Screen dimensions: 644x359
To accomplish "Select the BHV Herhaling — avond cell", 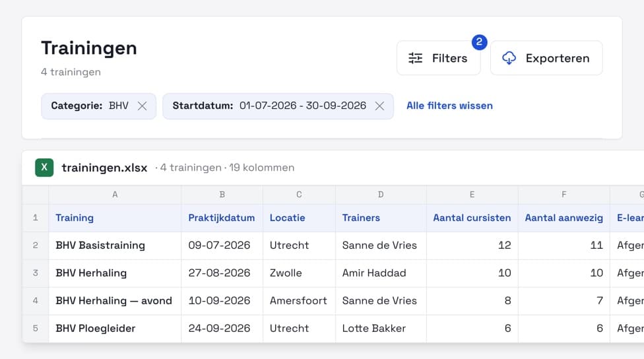I will [115, 301].
